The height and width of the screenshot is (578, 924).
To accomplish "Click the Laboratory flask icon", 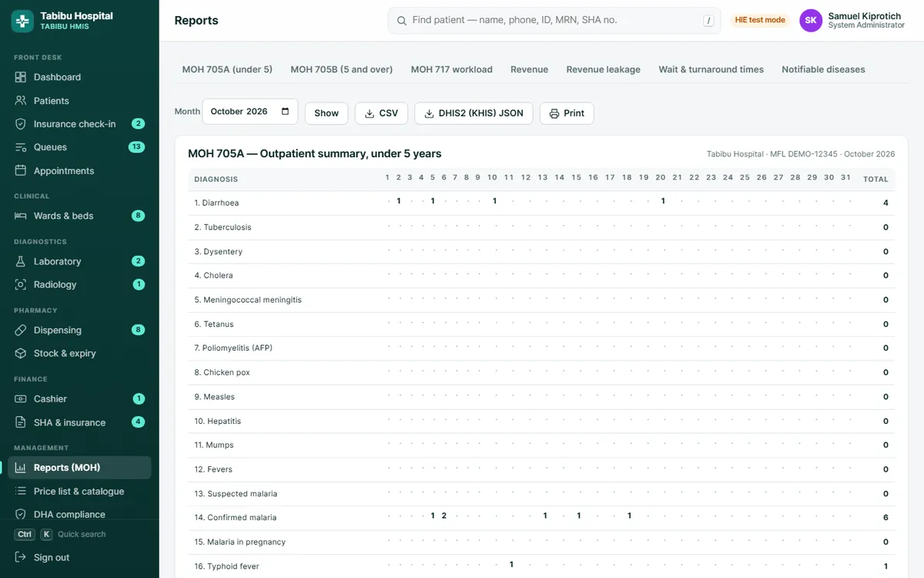I will tap(21, 261).
